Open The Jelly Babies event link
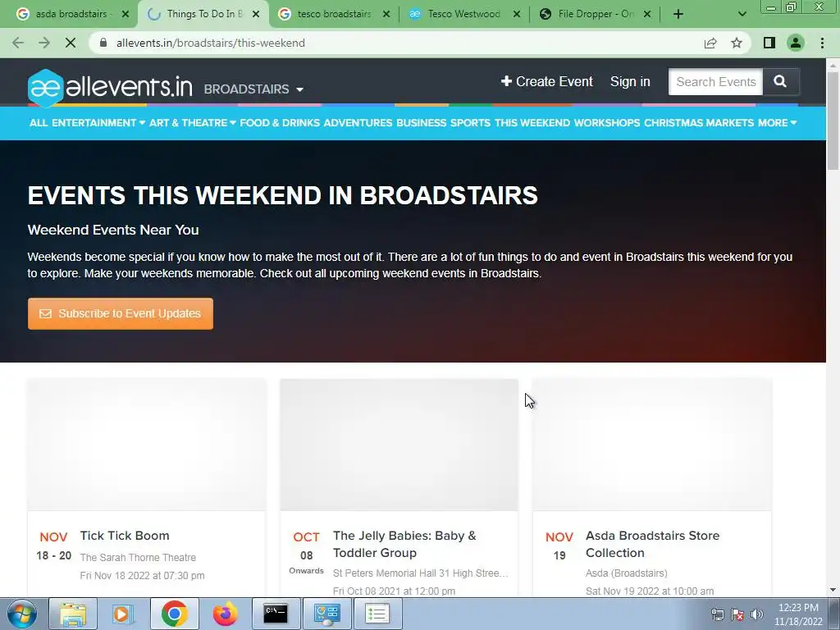 click(404, 545)
